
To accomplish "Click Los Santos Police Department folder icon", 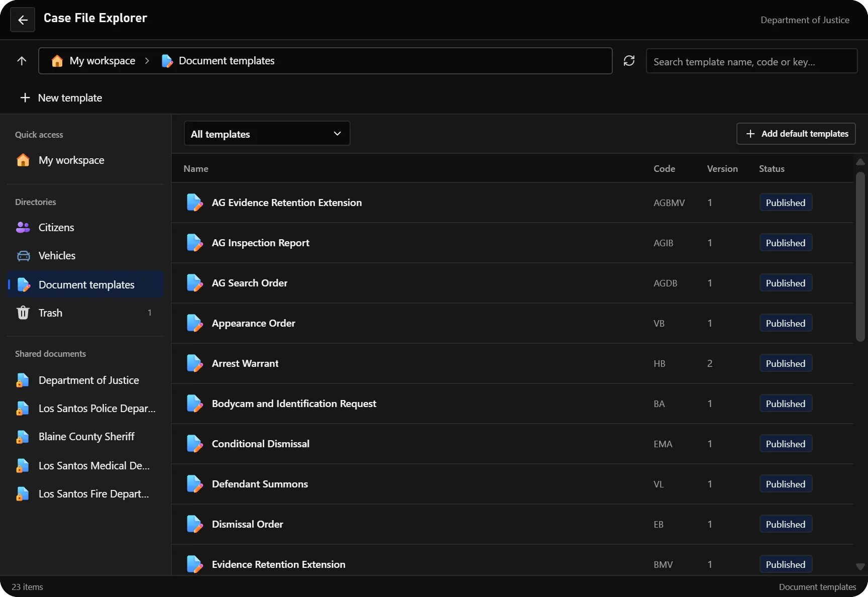I will click(23, 409).
